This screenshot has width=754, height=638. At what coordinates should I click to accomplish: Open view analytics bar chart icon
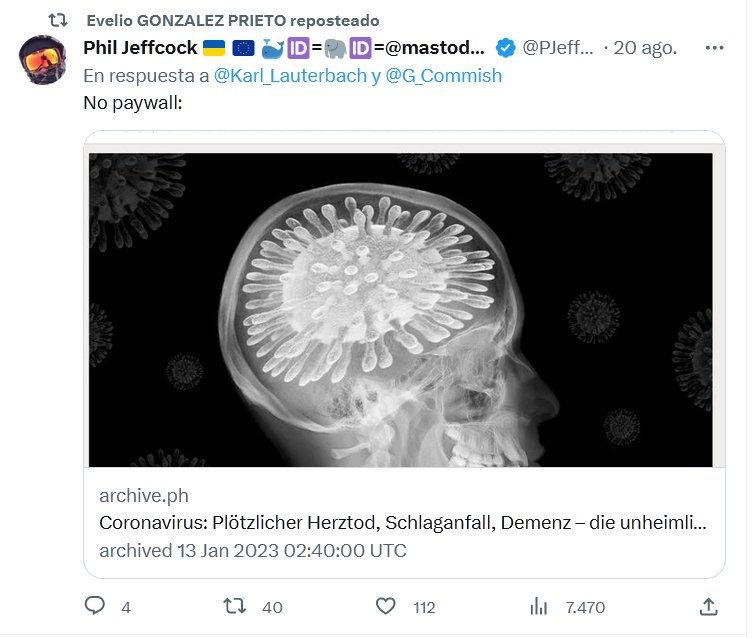pyautogui.click(x=539, y=606)
